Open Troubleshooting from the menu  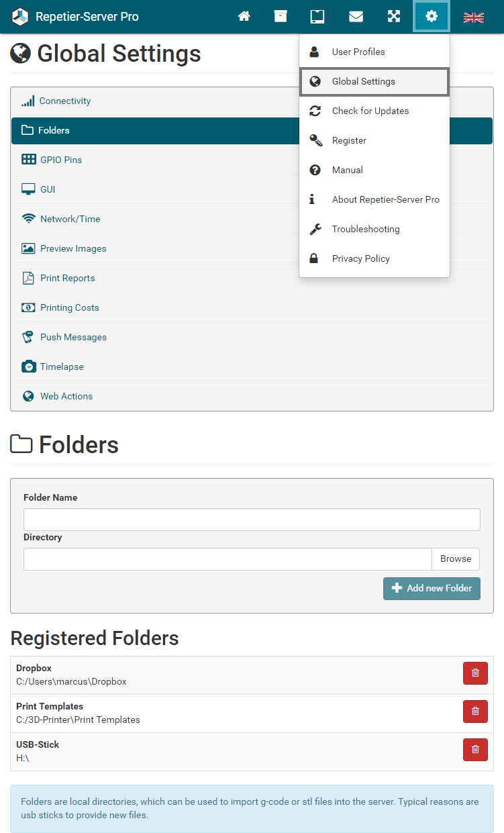365,229
